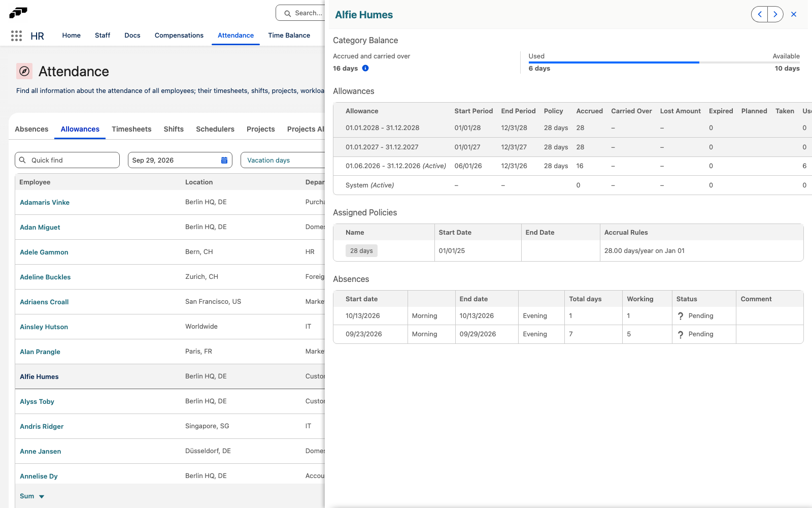Click pending status icon for 10/13/2026 absence
The height and width of the screenshot is (508, 812).
point(681,316)
